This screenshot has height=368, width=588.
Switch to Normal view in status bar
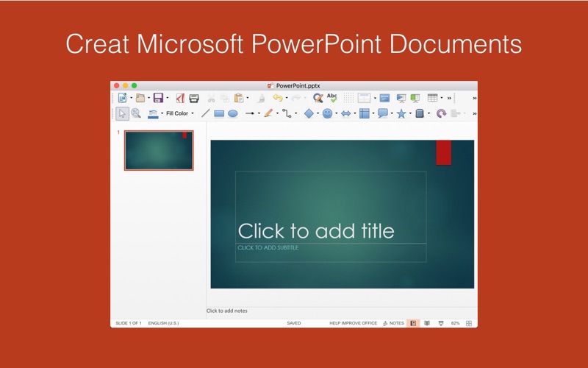point(413,323)
